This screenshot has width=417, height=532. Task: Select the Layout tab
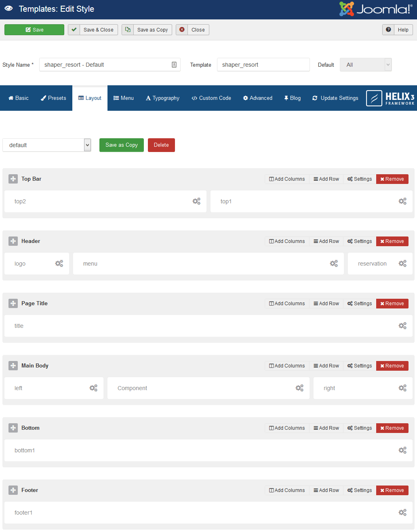tap(90, 98)
